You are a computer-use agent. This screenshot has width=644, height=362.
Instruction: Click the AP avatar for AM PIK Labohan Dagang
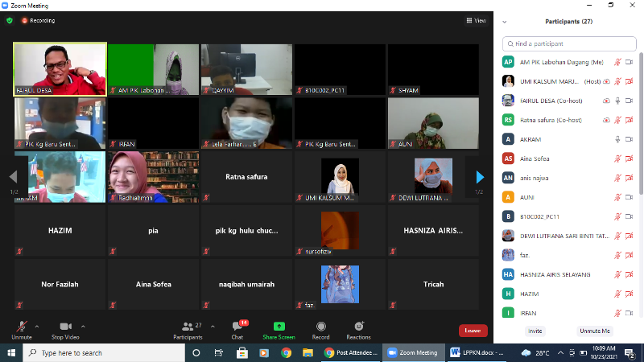coord(508,62)
